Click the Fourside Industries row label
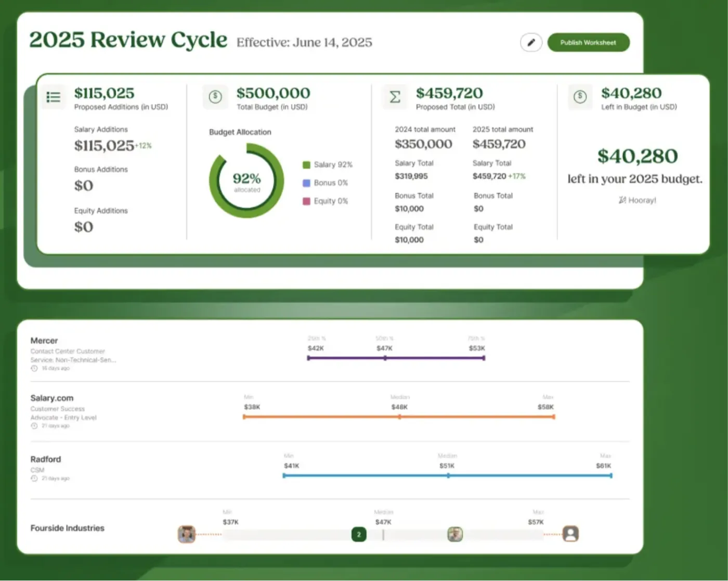Screen dimensions: 728x581 click(68, 528)
